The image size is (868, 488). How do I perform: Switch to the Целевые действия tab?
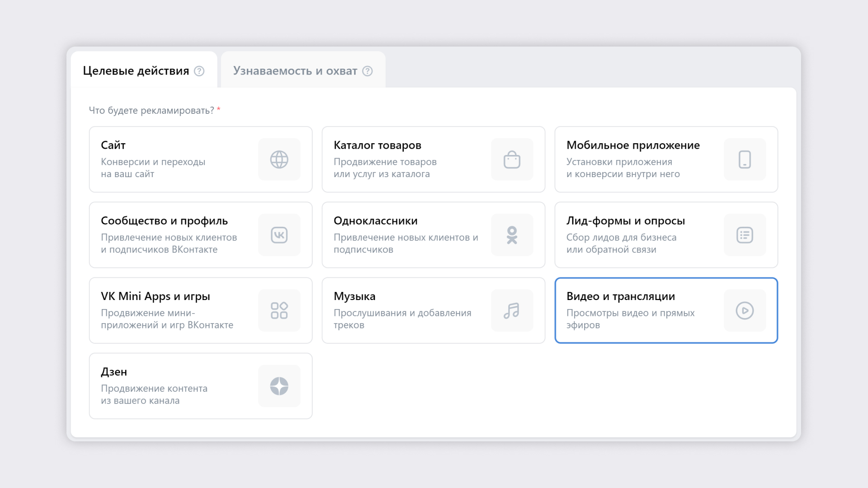[144, 70]
